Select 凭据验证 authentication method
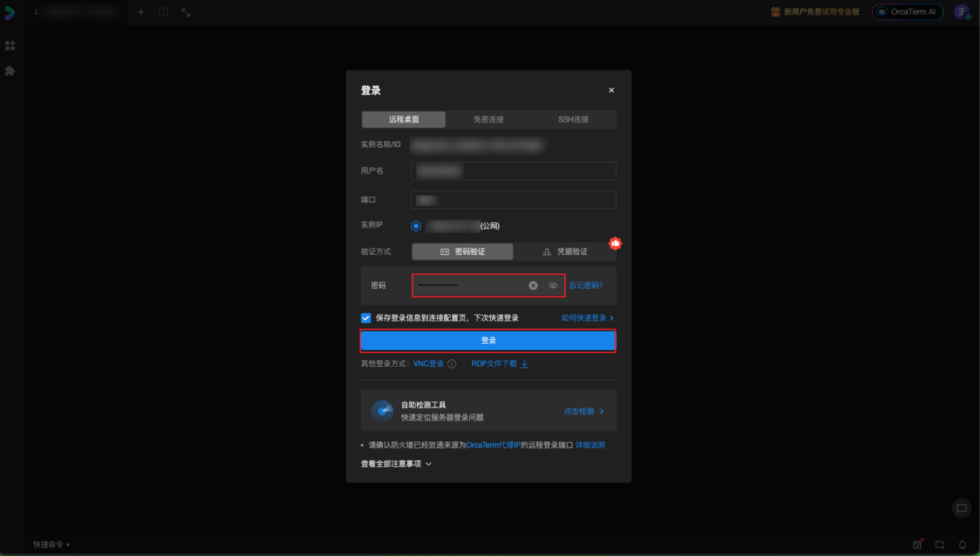The height and width of the screenshot is (556, 980). point(565,251)
